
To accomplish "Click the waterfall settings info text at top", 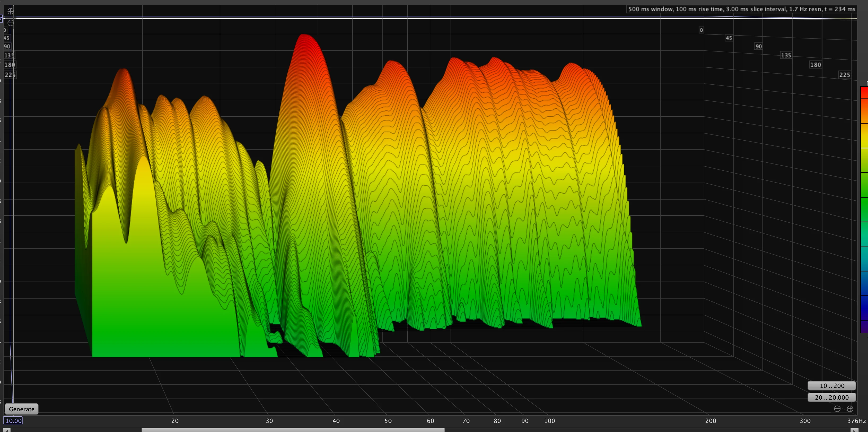I will (x=742, y=9).
